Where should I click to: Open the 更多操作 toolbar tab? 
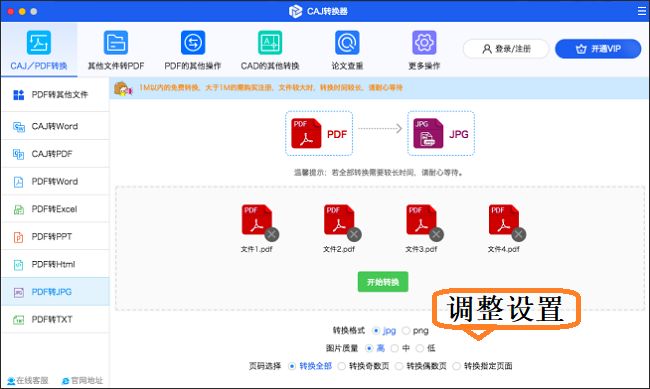(424, 50)
